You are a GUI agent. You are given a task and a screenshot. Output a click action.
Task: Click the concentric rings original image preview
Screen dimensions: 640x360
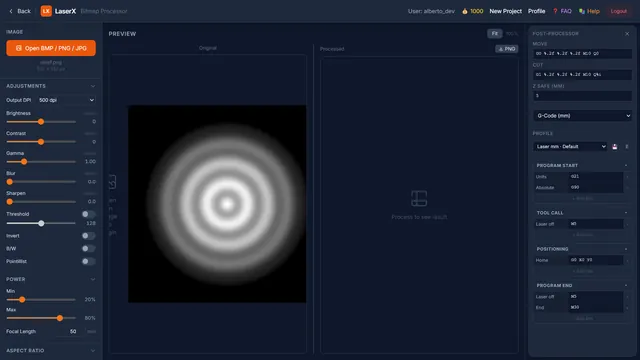point(217,204)
